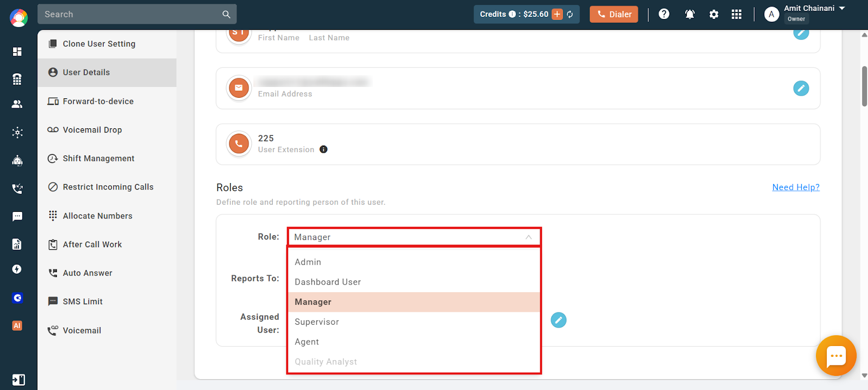Viewport: 868px width, 390px height.
Task: Click the Amit Chainani avatar
Action: point(771,15)
